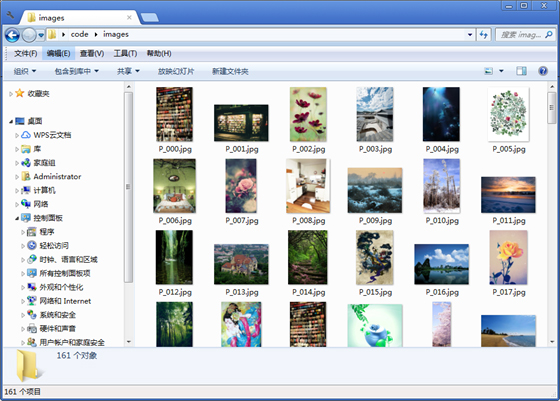Viewport: 560px width, 401px height.
Task: Click the change view icon
Action: pyautogui.click(x=488, y=71)
